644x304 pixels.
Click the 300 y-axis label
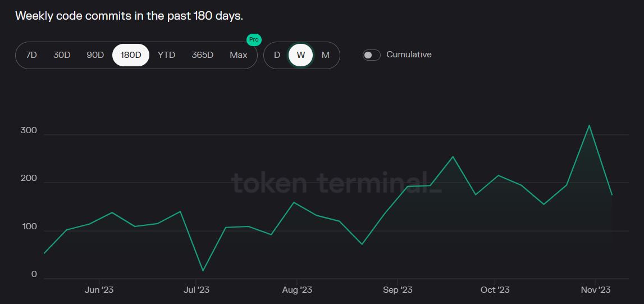coord(29,130)
